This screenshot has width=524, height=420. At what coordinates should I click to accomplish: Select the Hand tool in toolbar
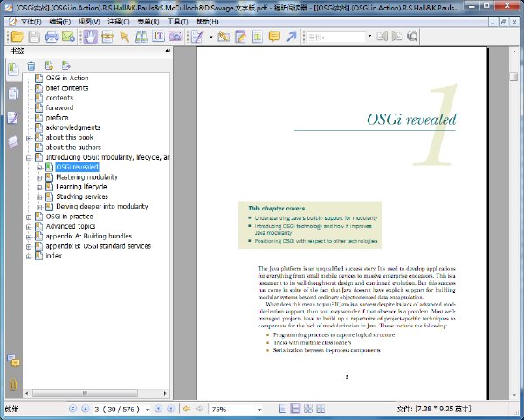click(x=90, y=37)
